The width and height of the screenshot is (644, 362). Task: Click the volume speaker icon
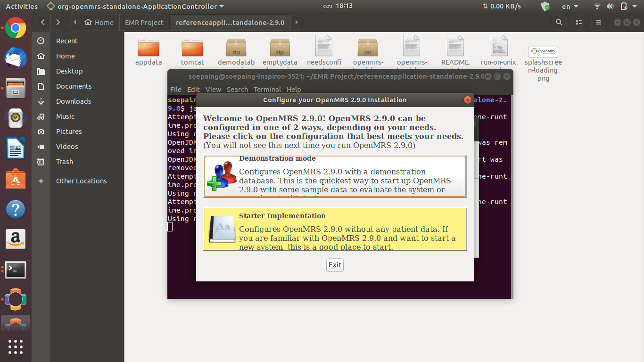(x=610, y=7)
